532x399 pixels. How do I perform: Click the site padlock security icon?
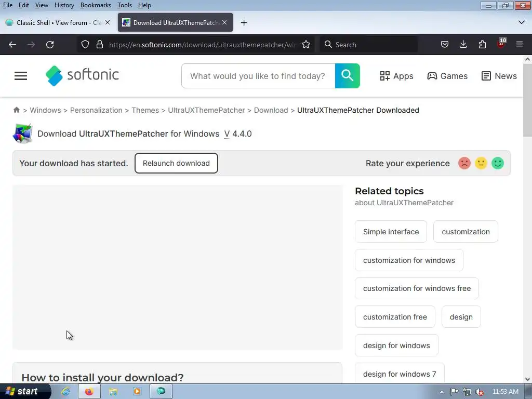[x=99, y=45]
